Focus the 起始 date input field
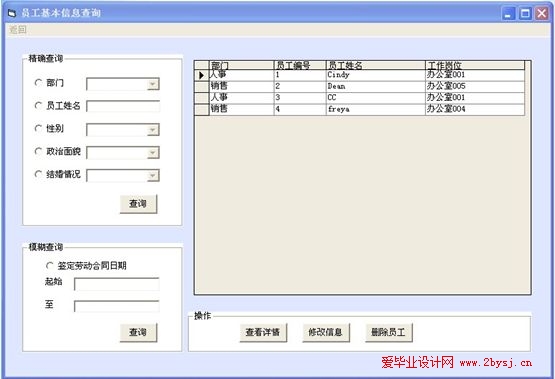This screenshot has width=555, height=379. tap(116, 284)
